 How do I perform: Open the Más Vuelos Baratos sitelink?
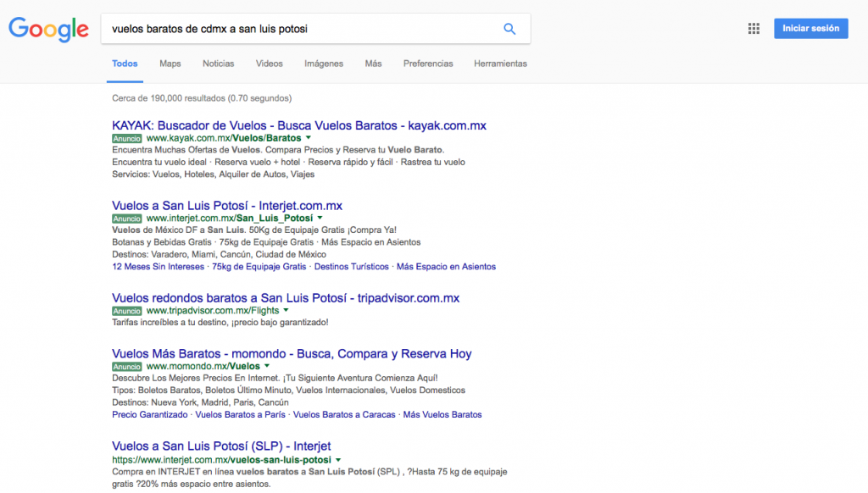point(442,414)
